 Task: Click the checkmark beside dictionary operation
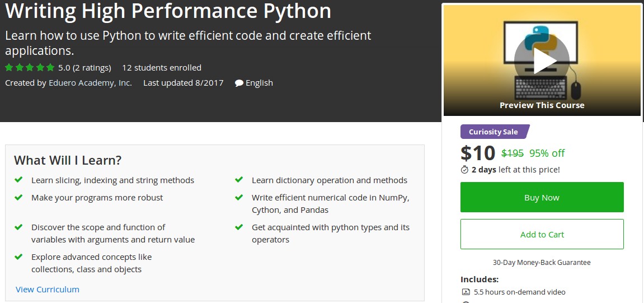click(x=239, y=180)
